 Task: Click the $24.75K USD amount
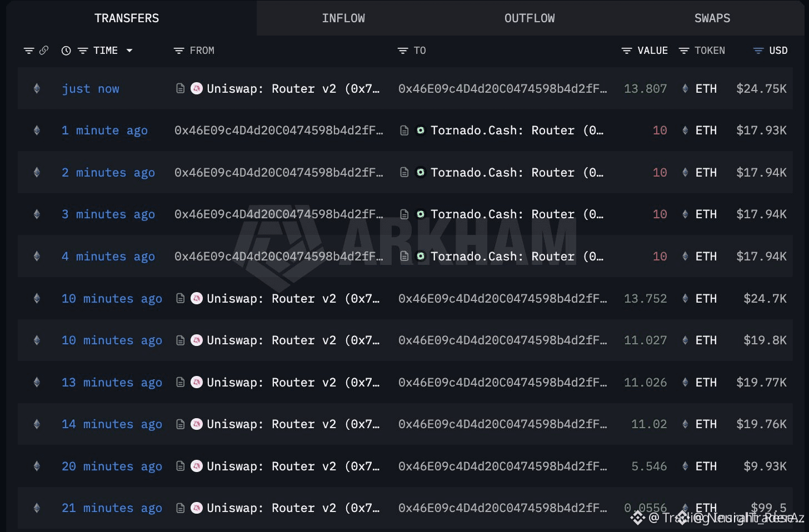coord(761,89)
